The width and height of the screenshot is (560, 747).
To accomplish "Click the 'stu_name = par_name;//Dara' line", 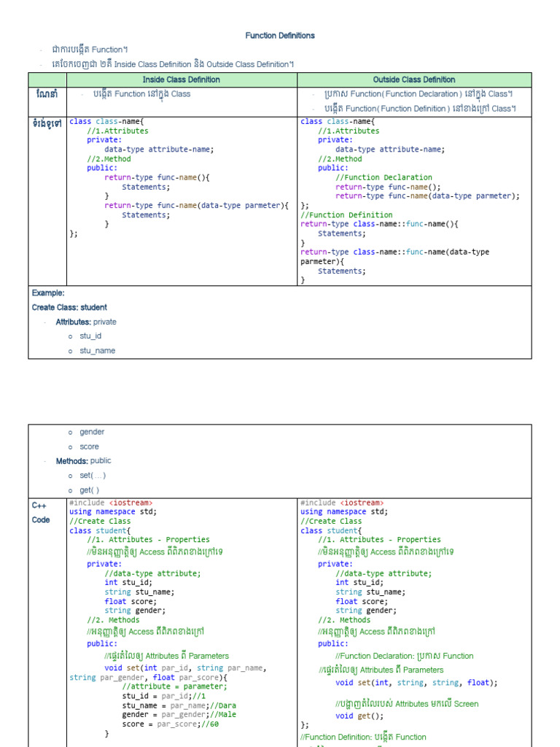I will [x=179, y=705].
